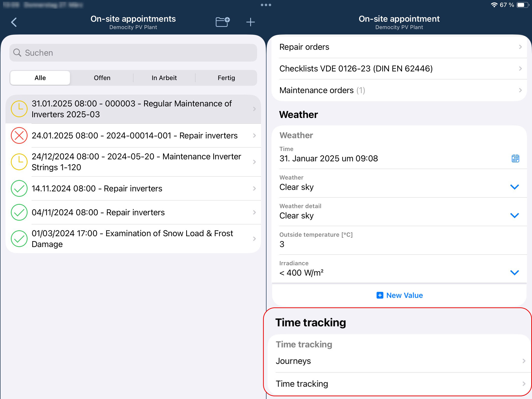Expand the Irradiance dropdown

coord(514,273)
